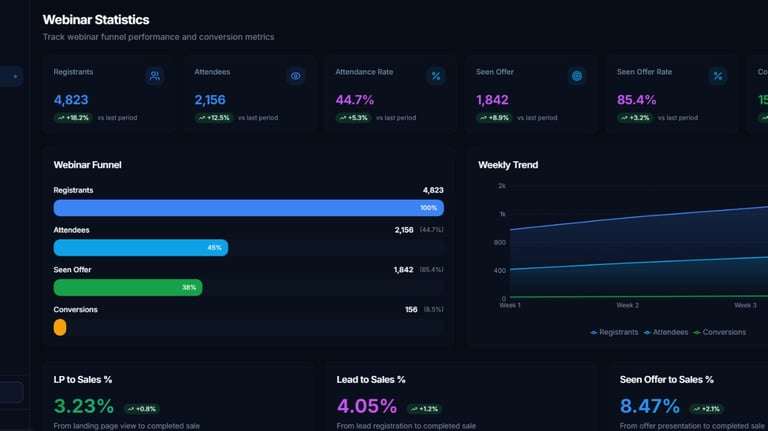Click the Seen Offer target icon
The height and width of the screenshot is (431, 768).
tap(577, 76)
